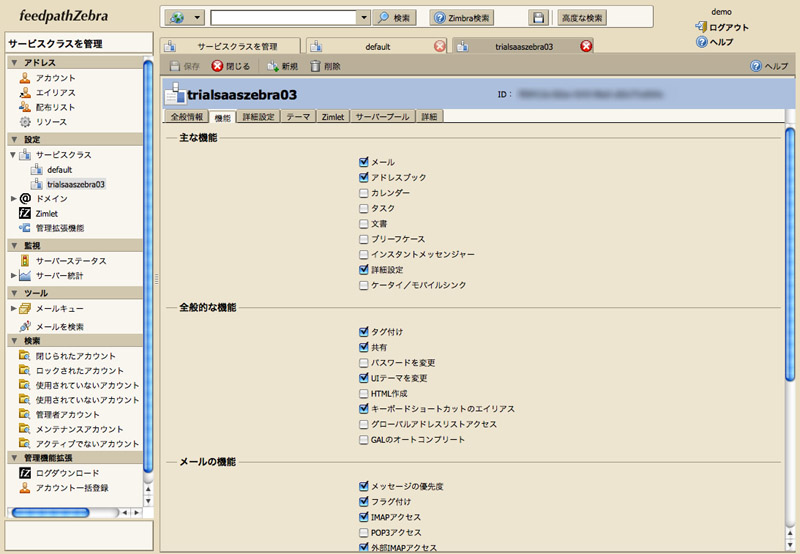Enable the ブリーフケース checkbox
This screenshot has width=800, height=554.
tap(363, 239)
